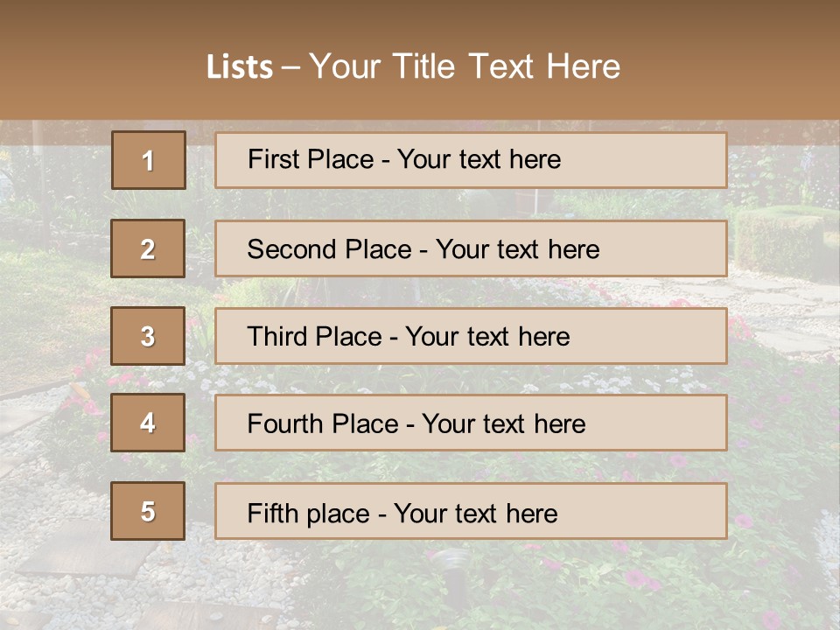Click the word Lists in title
The height and width of the screenshot is (630, 840).
(x=240, y=67)
